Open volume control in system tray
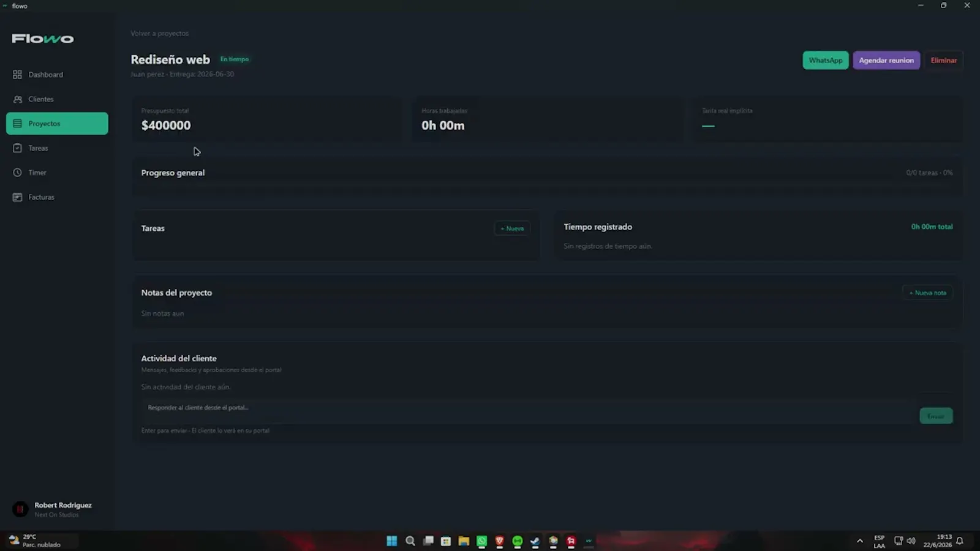The image size is (980, 551). click(x=911, y=541)
